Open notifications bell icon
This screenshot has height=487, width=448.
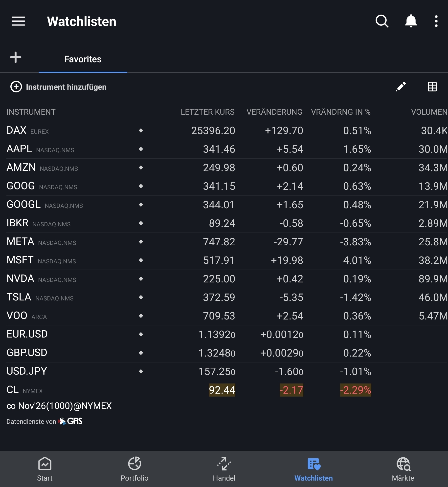coord(411,21)
